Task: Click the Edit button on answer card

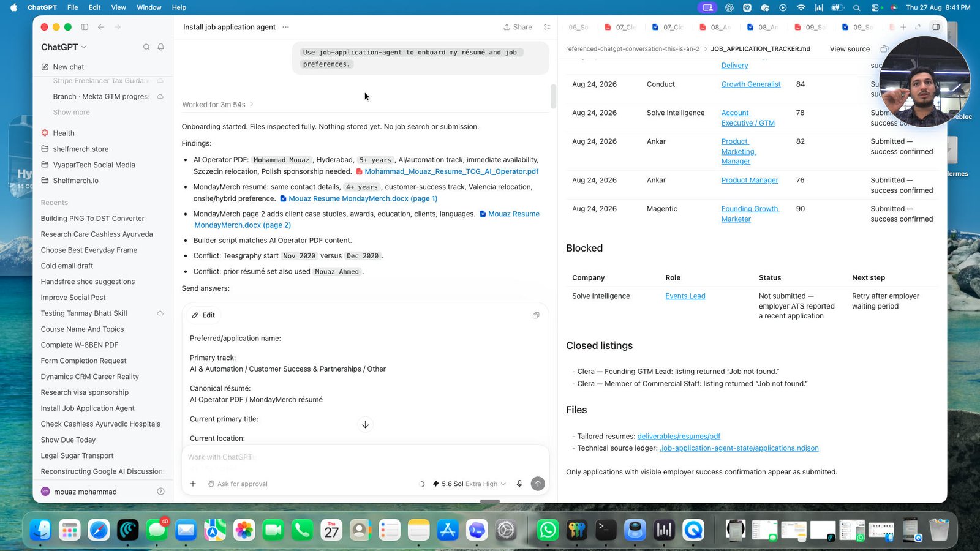Action: 203,315
